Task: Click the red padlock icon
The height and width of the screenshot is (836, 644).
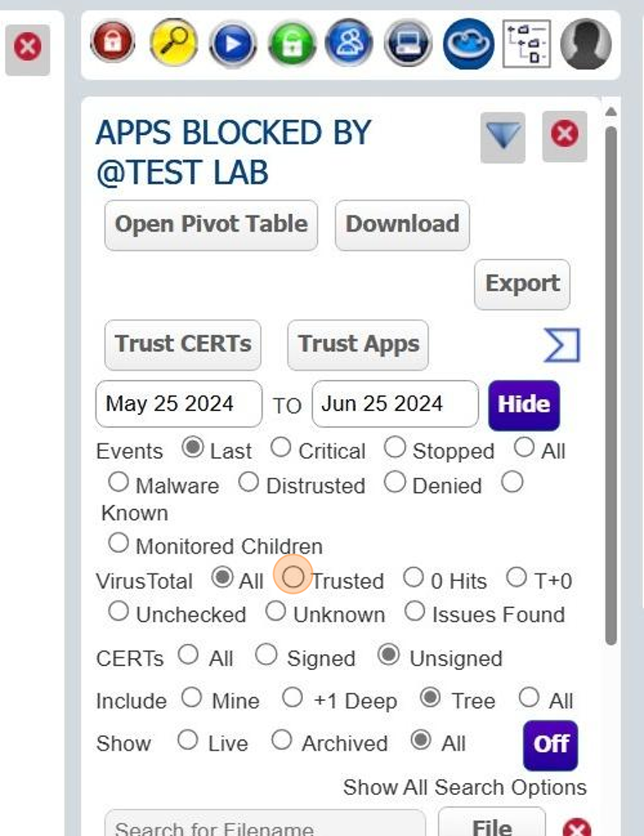Action: click(x=112, y=44)
